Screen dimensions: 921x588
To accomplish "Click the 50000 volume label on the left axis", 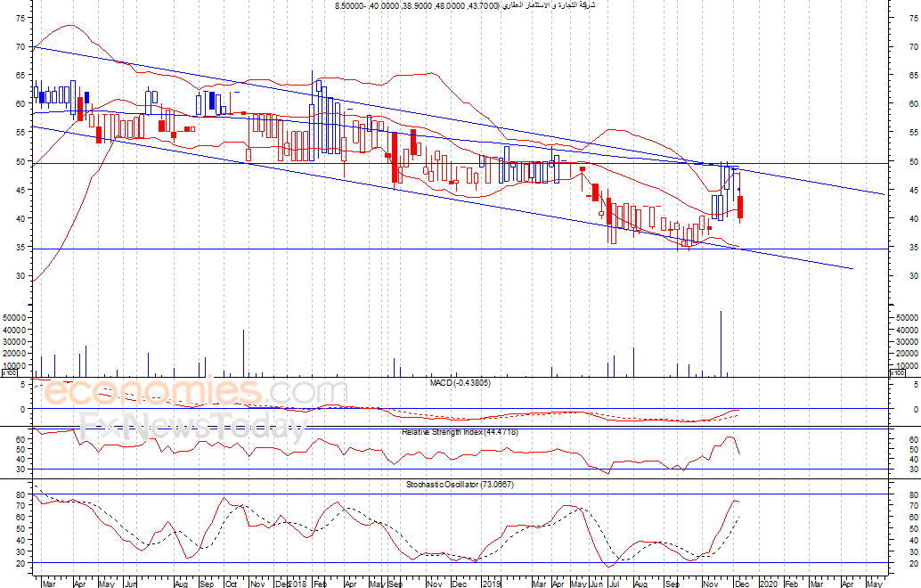I will click(x=13, y=317).
